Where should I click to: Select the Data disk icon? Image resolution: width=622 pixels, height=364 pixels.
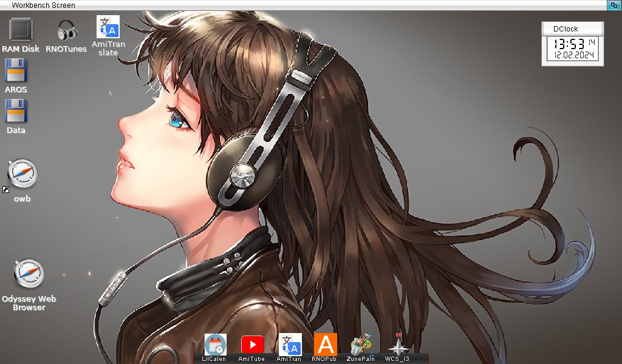point(16,111)
